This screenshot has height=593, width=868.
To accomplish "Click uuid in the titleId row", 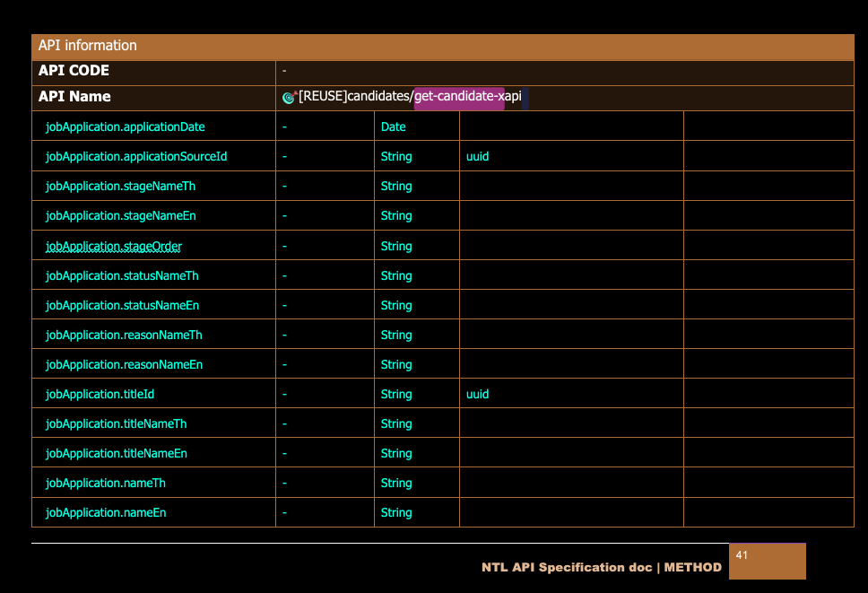I will [x=477, y=395].
